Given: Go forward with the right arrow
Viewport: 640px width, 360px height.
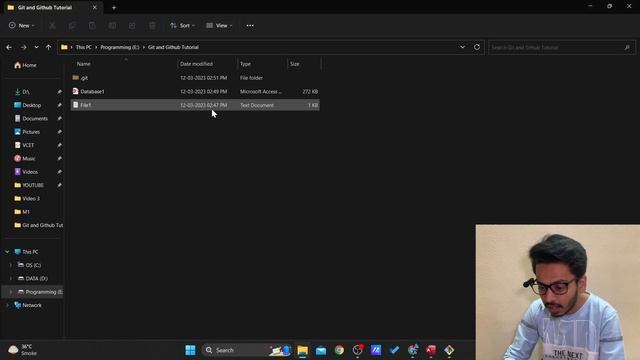Looking at the screenshot, I should point(23,47).
